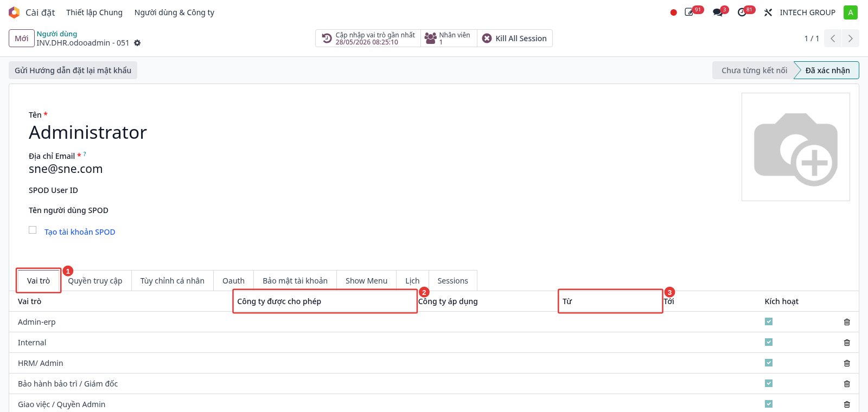
Task: Delete the Admin-erp role row
Action: click(847, 322)
